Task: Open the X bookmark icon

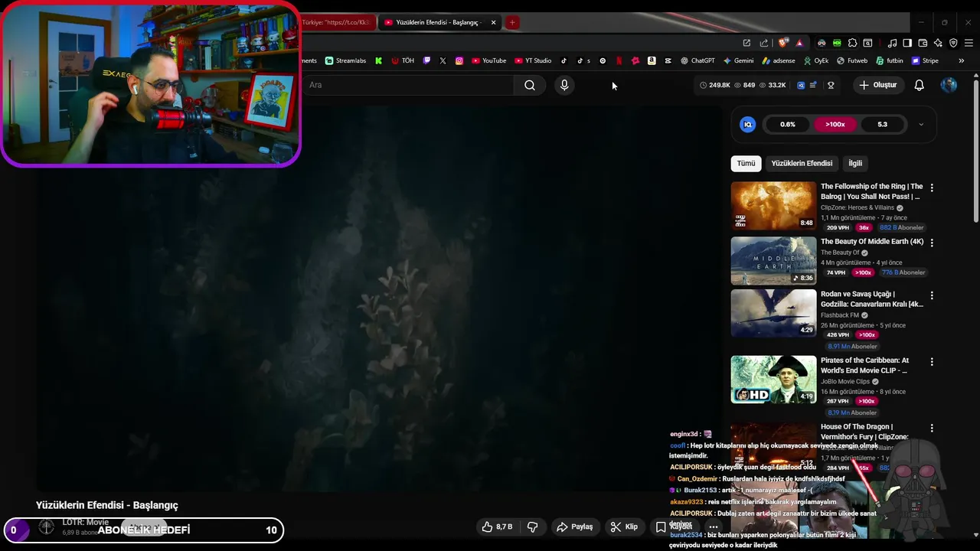Action: [x=443, y=60]
